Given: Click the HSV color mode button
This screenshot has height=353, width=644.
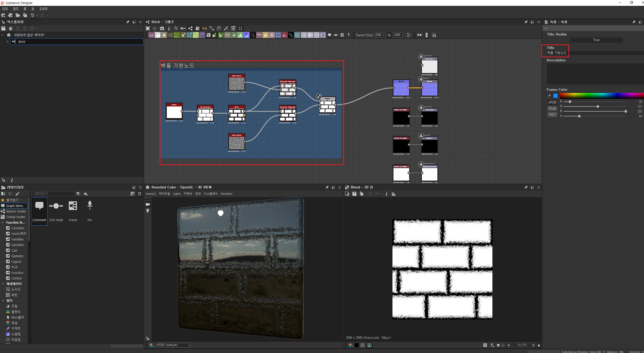Looking at the screenshot, I should click(552, 115).
